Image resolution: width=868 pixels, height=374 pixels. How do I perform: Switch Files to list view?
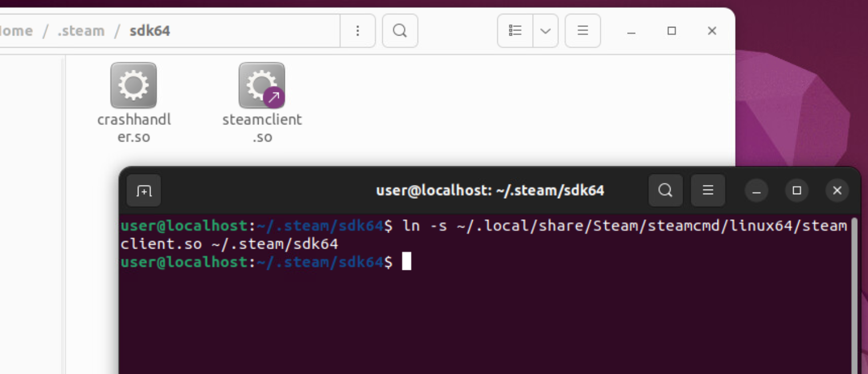click(516, 30)
